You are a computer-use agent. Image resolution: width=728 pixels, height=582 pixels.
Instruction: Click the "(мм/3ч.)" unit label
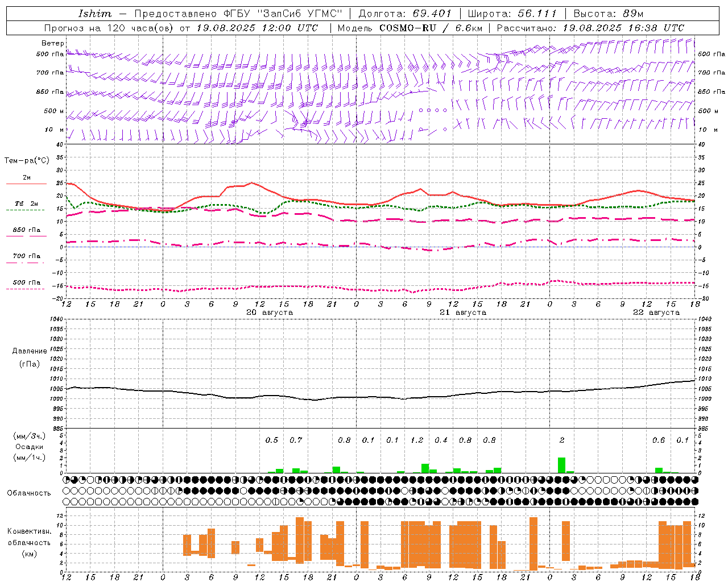pos(30,436)
